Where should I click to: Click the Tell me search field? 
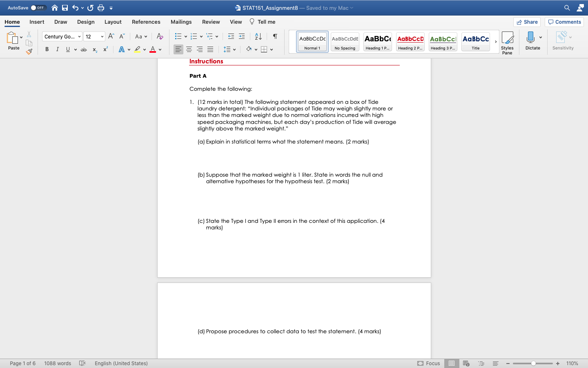pyautogui.click(x=263, y=22)
